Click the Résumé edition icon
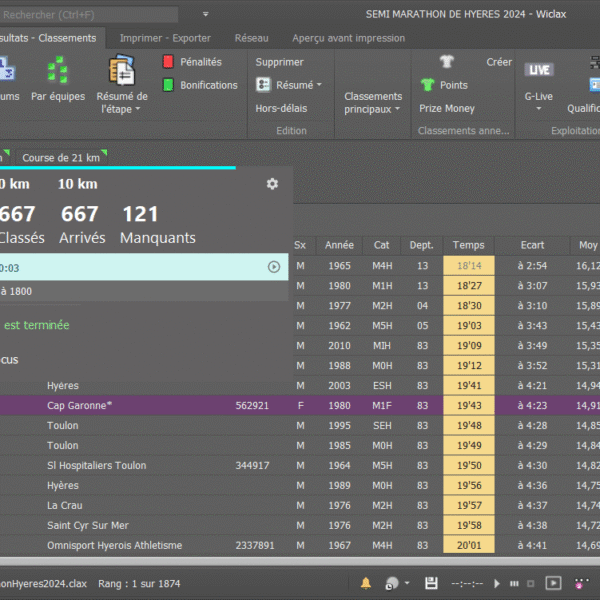Screen dimensions: 600x600 [263, 85]
